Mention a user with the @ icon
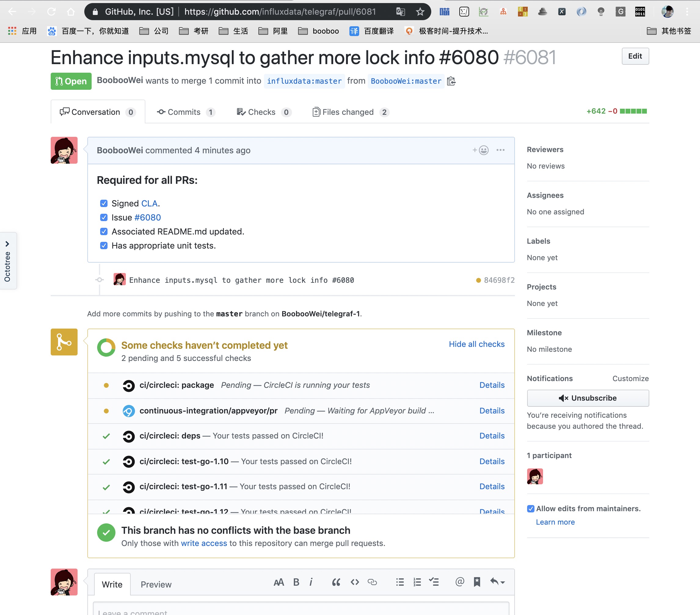This screenshot has width=700, height=615. coord(460,582)
